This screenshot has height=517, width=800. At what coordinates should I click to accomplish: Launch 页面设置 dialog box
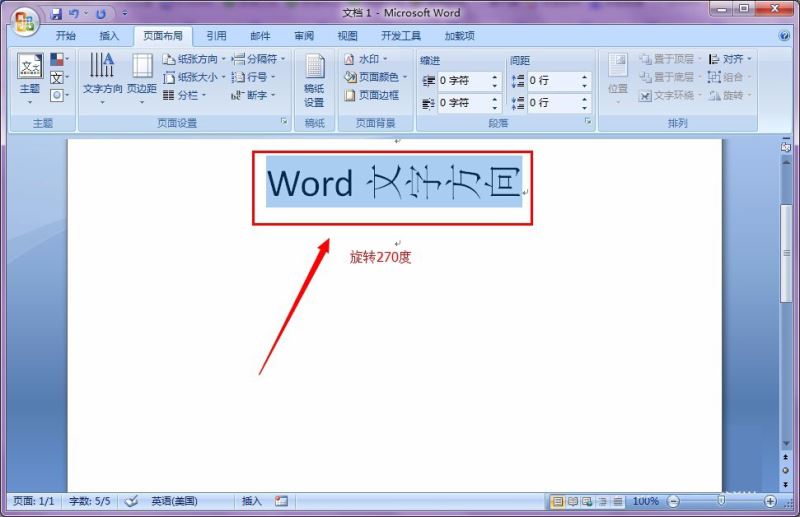(284, 121)
